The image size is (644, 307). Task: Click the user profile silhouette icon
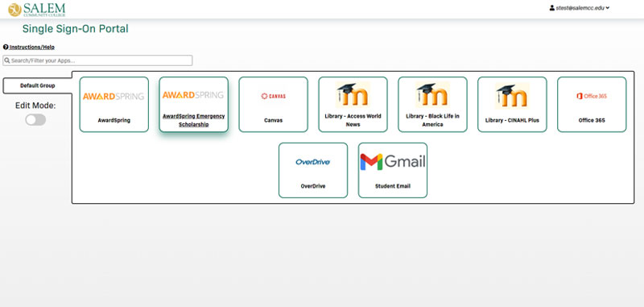coord(552,8)
